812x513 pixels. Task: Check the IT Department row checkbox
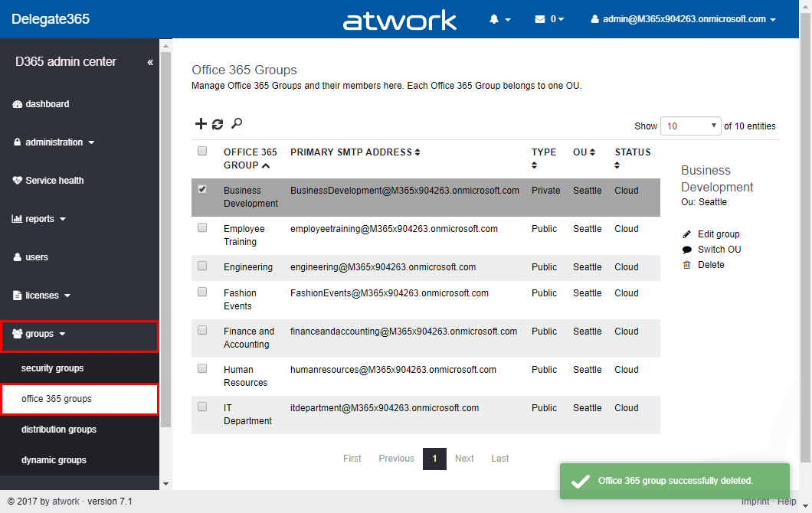(x=202, y=407)
